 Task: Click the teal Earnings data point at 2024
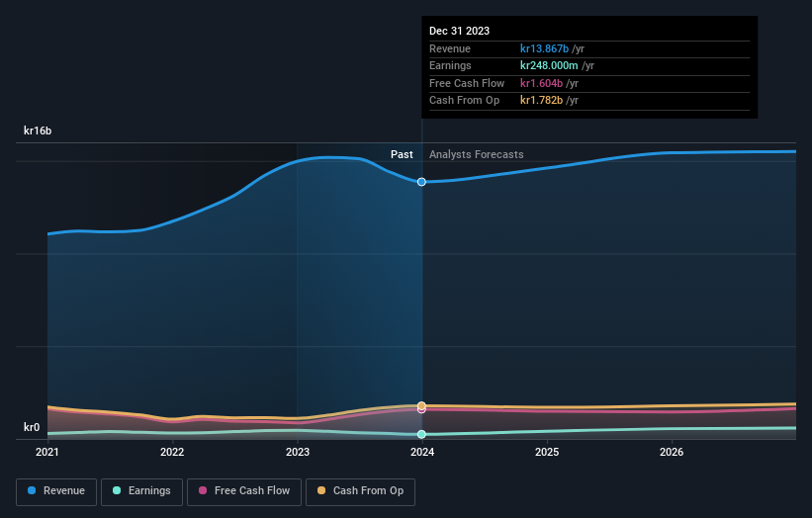[x=421, y=434]
